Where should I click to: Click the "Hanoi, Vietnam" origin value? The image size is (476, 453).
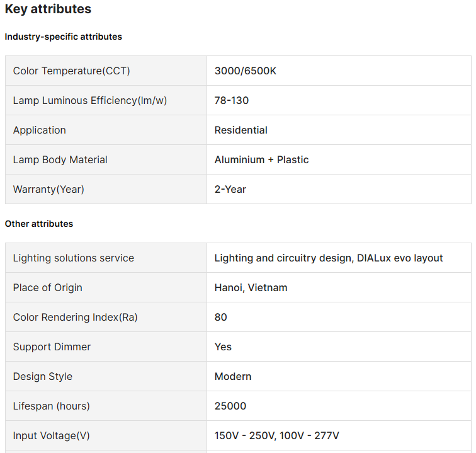point(251,288)
